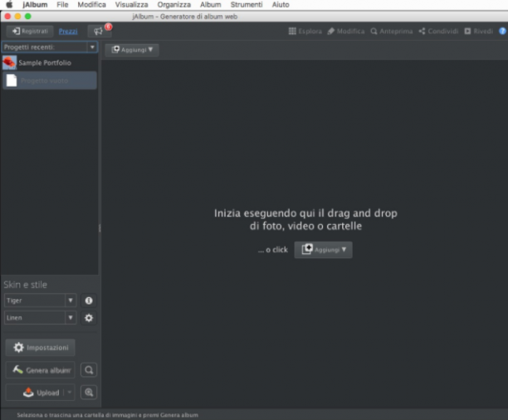This screenshot has width=508, height=420.
Task: Open the Strumenti menu
Action: coord(247,5)
